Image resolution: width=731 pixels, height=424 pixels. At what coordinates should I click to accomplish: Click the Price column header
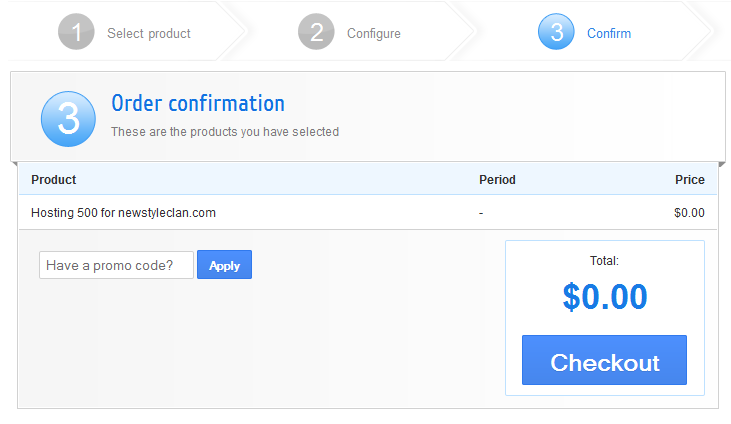689,180
